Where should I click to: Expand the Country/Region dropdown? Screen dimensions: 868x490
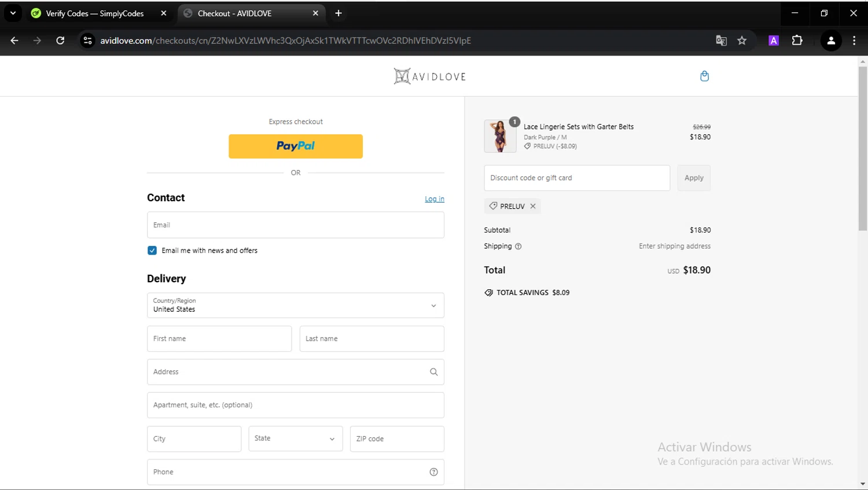click(296, 305)
